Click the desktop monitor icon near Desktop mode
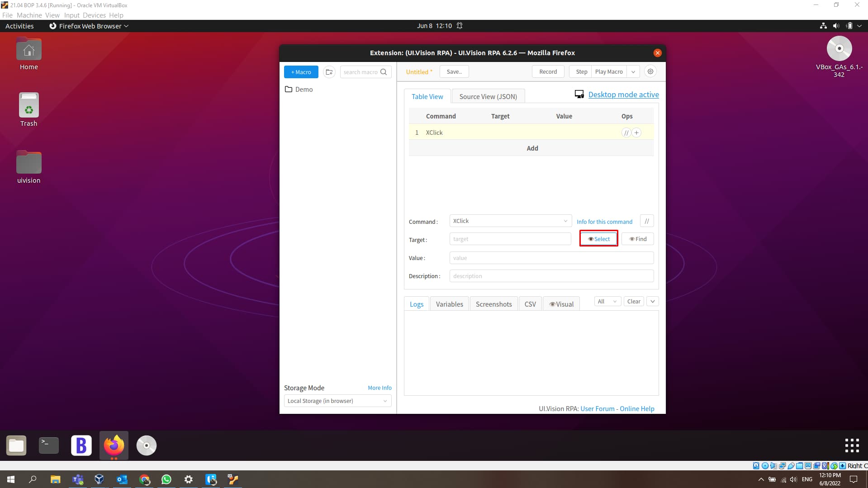The width and height of the screenshot is (868, 488). click(579, 94)
